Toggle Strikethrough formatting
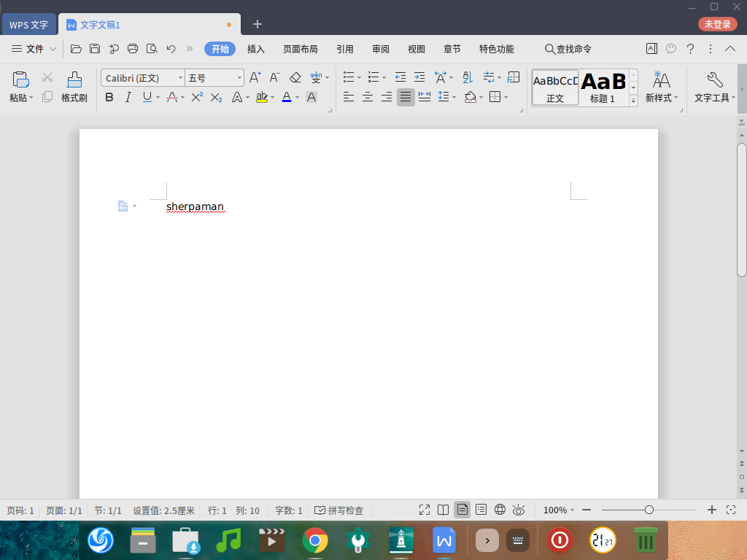 point(172,97)
